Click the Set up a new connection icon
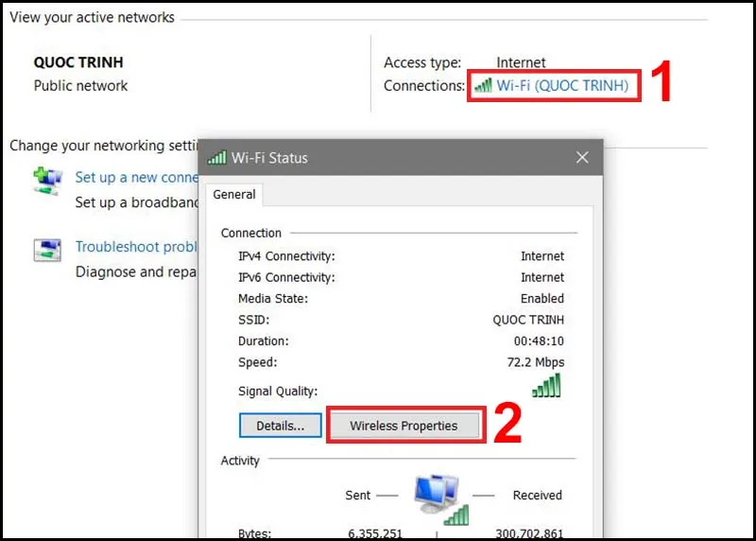 pyautogui.click(x=46, y=178)
